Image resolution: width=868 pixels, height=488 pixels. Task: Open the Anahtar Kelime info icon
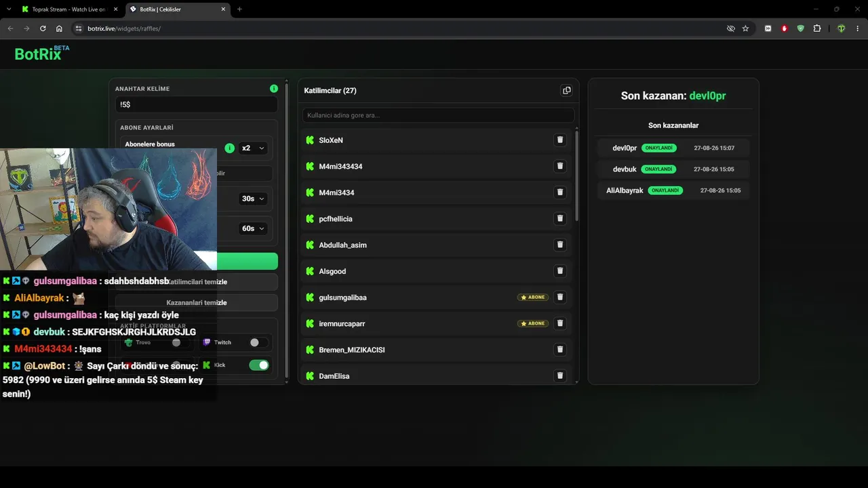click(274, 89)
